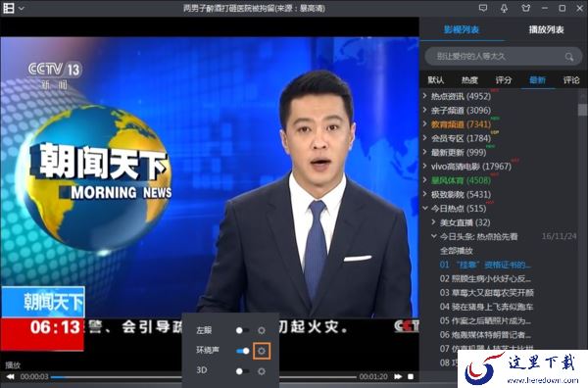Click the elapsed time 00:00:03
Screen dimensions: 588x388
coord(34,376)
